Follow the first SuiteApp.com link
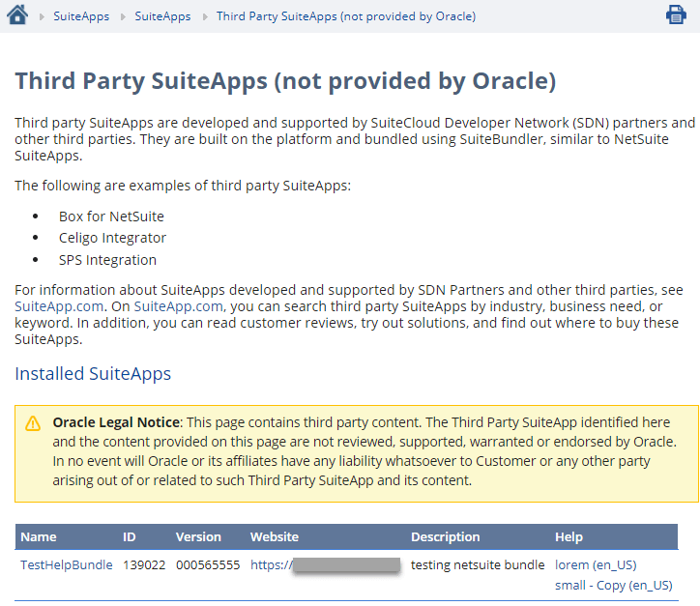 coord(59,306)
